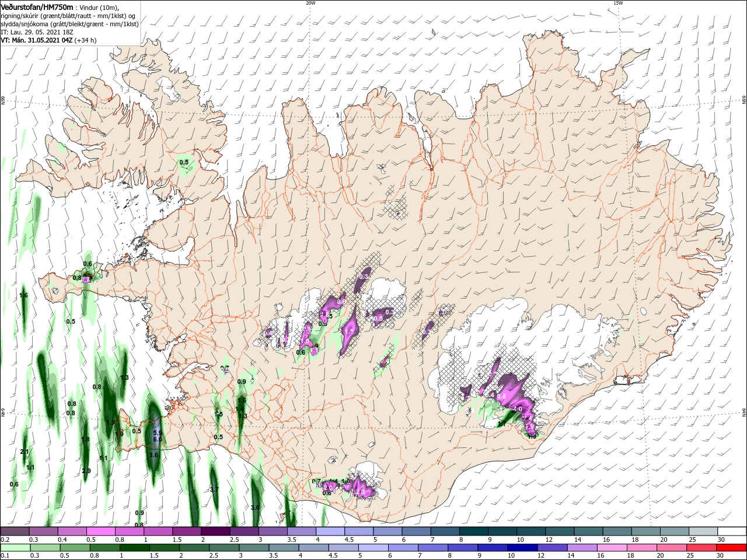
Task: Click the 3.6 precipitation value on the map
Action: pos(154,454)
